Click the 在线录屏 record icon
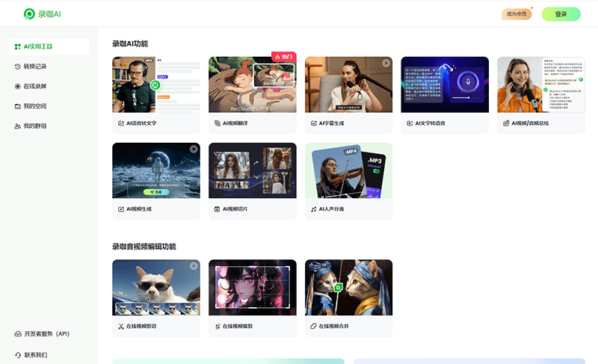This screenshot has width=598, height=364. tap(18, 87)
